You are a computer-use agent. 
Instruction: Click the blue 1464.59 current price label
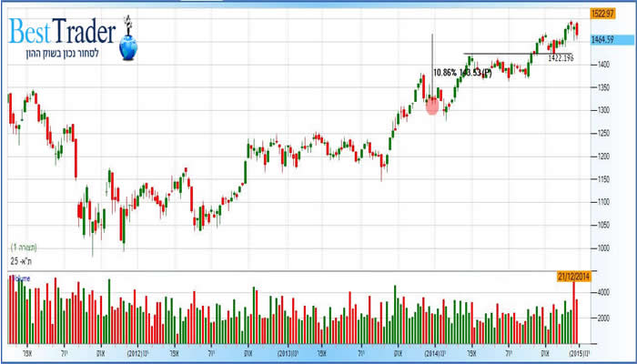(x=599, y=39)
